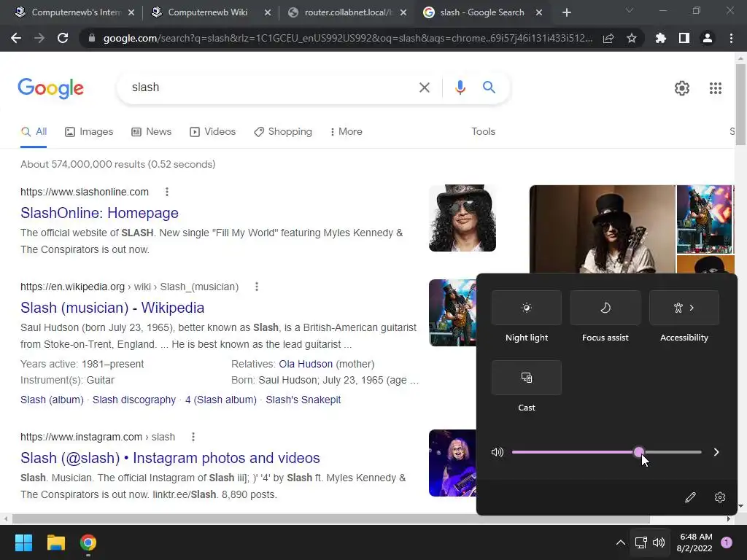The image size is (747, 560).
Task: Select the All results tab
Action: [34, 131]
